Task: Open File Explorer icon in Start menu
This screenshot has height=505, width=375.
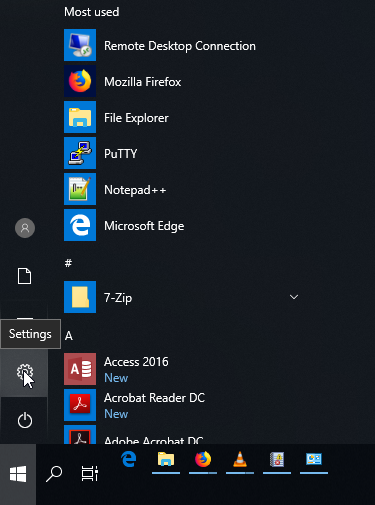Action: tap(80, 117)
